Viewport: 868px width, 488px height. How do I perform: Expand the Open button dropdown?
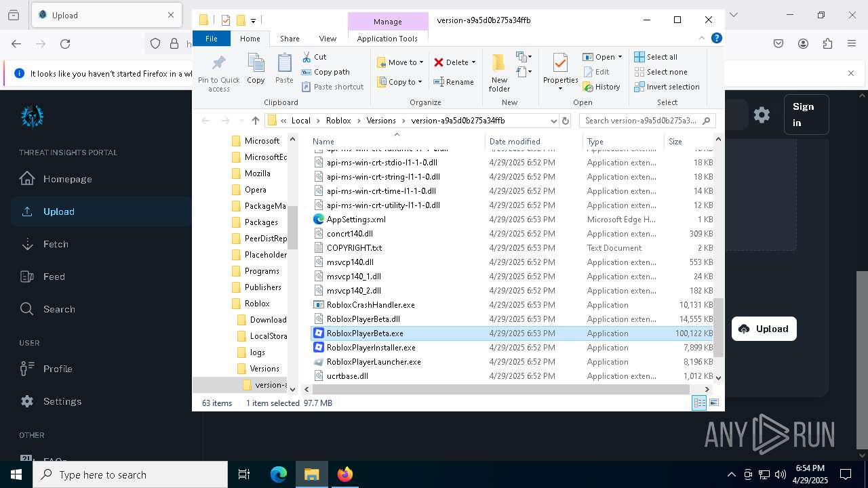619,57
